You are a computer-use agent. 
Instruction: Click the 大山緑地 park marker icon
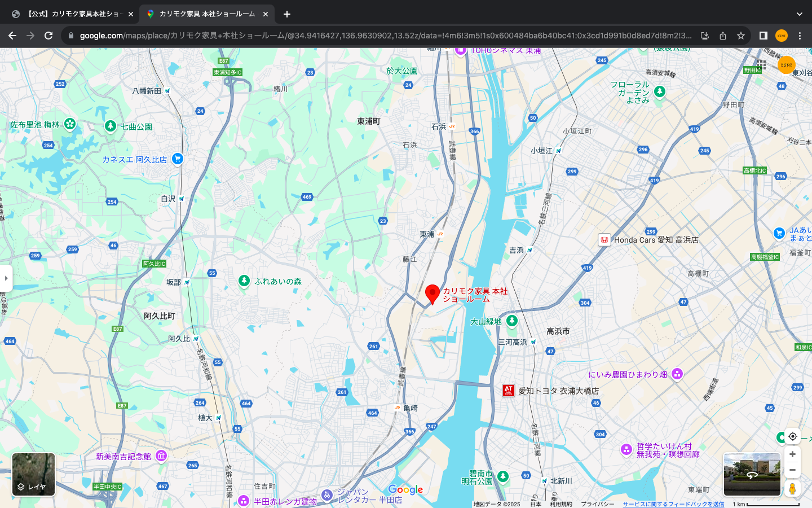pyautogui.click(x=512, y=321)
